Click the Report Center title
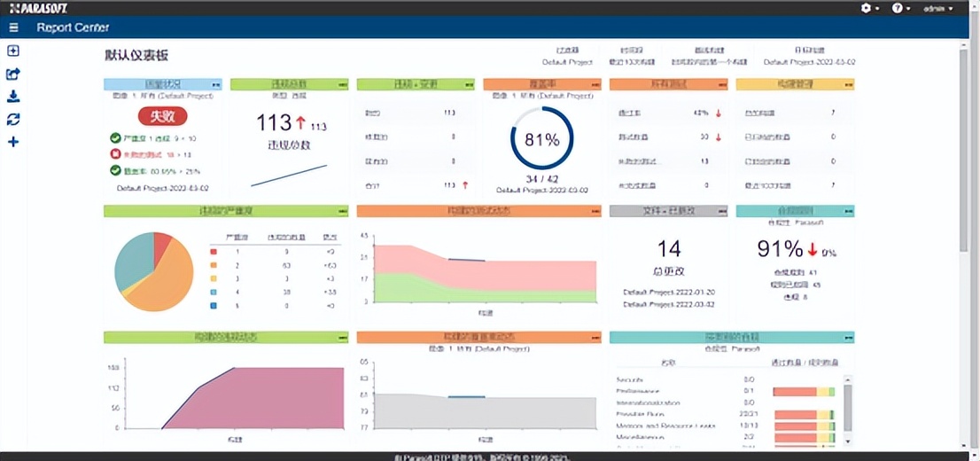980x461 pixels. pos(73,27)
